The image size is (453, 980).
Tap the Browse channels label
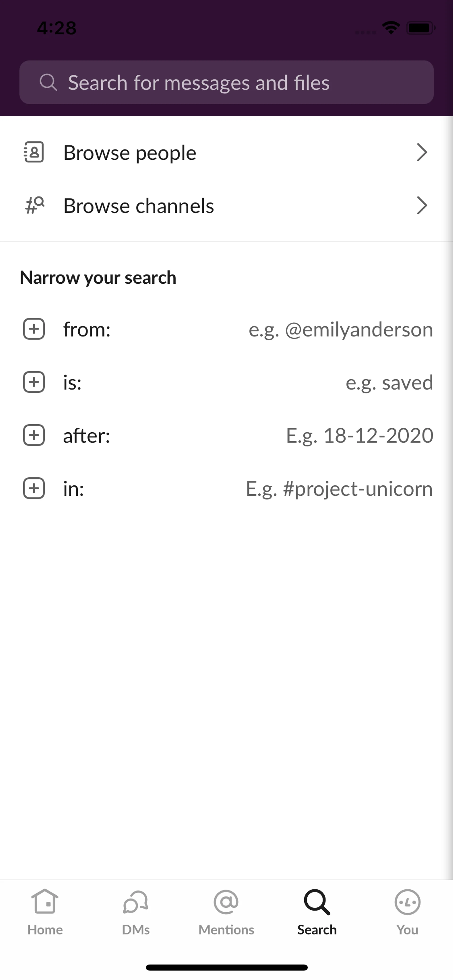138,206
